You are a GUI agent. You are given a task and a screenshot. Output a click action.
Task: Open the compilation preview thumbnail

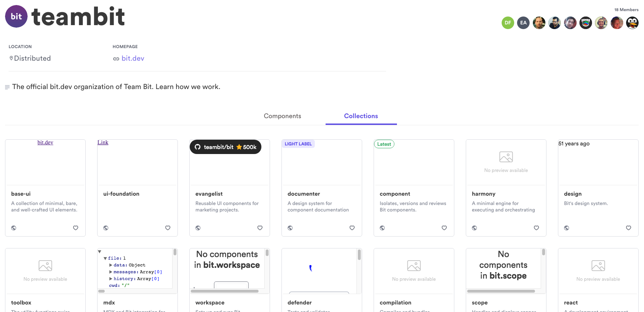pos(414,271)
